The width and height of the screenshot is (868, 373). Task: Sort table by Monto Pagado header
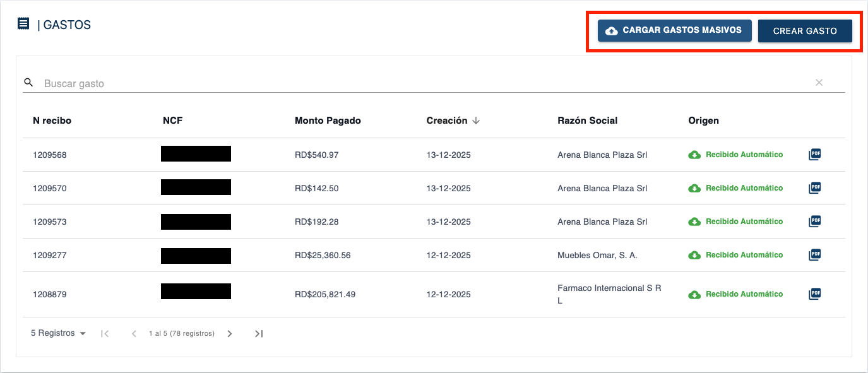pos(328,121)
